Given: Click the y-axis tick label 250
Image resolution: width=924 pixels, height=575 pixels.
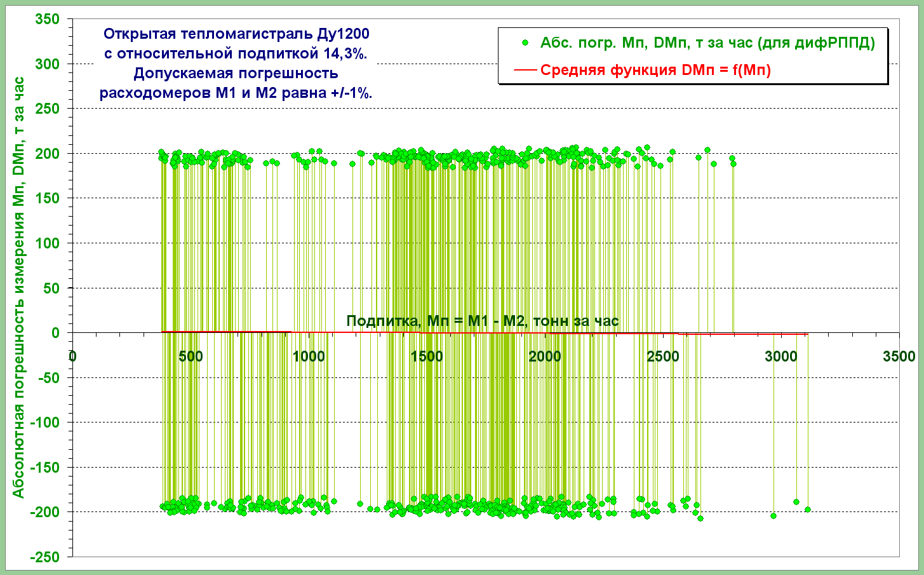Looking at the screenshot, I should point(47,109).
